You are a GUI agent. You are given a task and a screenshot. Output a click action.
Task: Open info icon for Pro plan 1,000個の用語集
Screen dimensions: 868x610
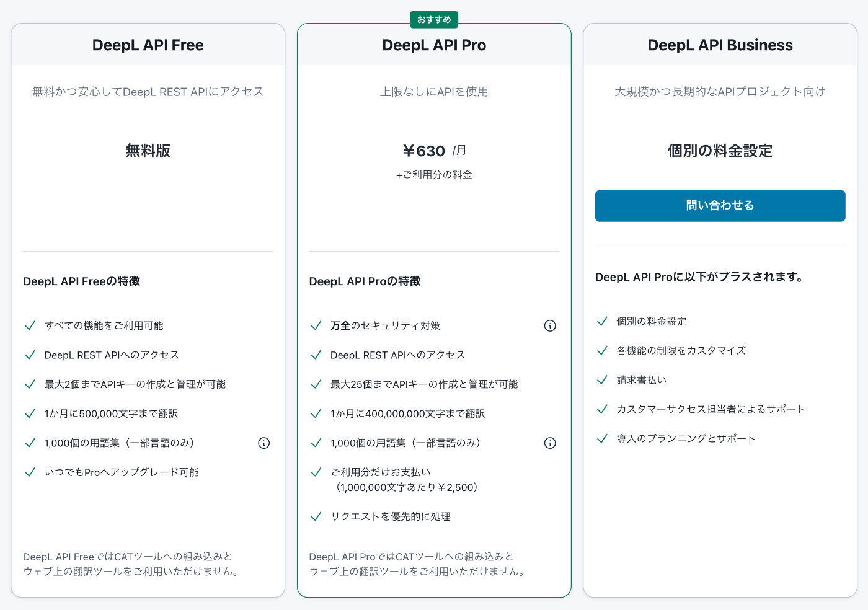coord(550,443)
